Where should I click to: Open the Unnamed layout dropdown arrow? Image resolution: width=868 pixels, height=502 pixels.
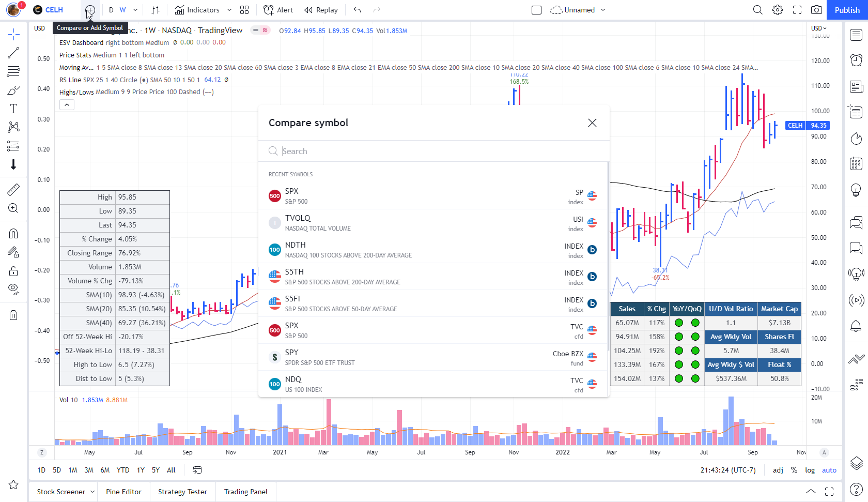coord(603,10)
